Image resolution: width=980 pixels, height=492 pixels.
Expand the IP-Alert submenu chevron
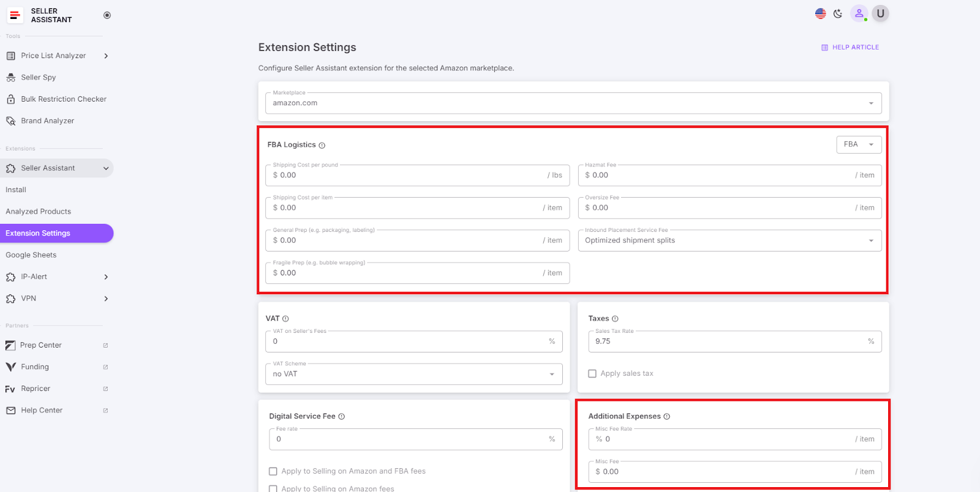pyautogui.click(x=106, y=277)
